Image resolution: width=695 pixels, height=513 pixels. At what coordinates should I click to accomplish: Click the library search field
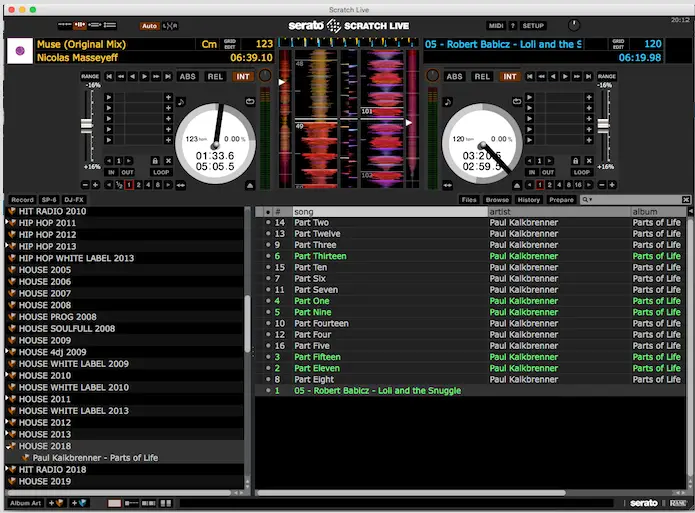634,200
